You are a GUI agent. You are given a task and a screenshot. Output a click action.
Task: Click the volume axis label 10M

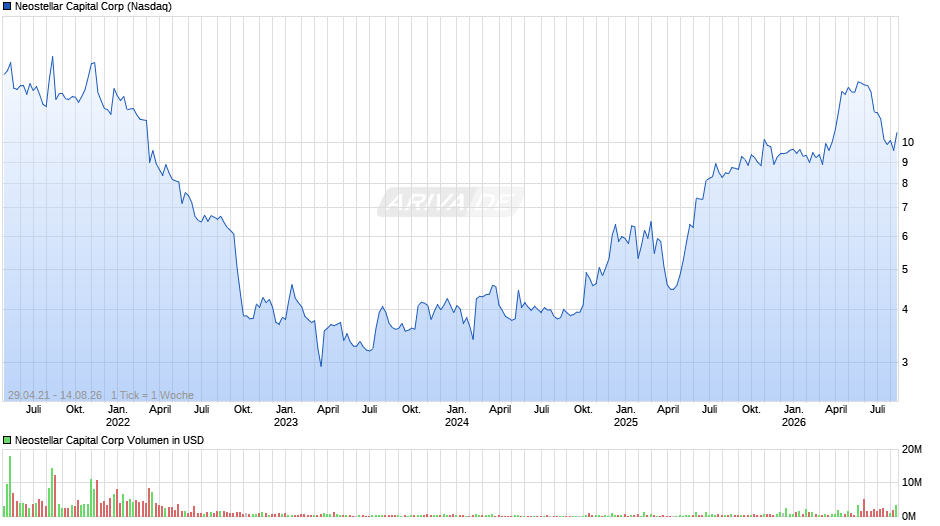[x=911, y=482]
